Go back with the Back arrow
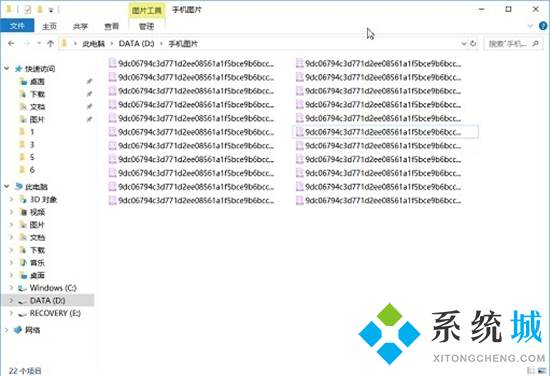The image size is (550, 376). tap(11, 43)
